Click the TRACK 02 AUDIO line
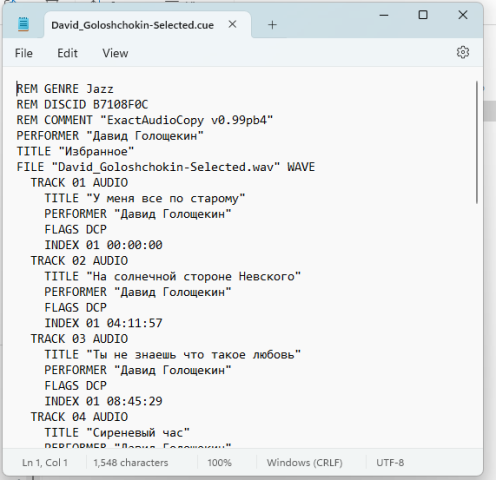The width and height of the screenshot is (496, 480). click(79, 261)
